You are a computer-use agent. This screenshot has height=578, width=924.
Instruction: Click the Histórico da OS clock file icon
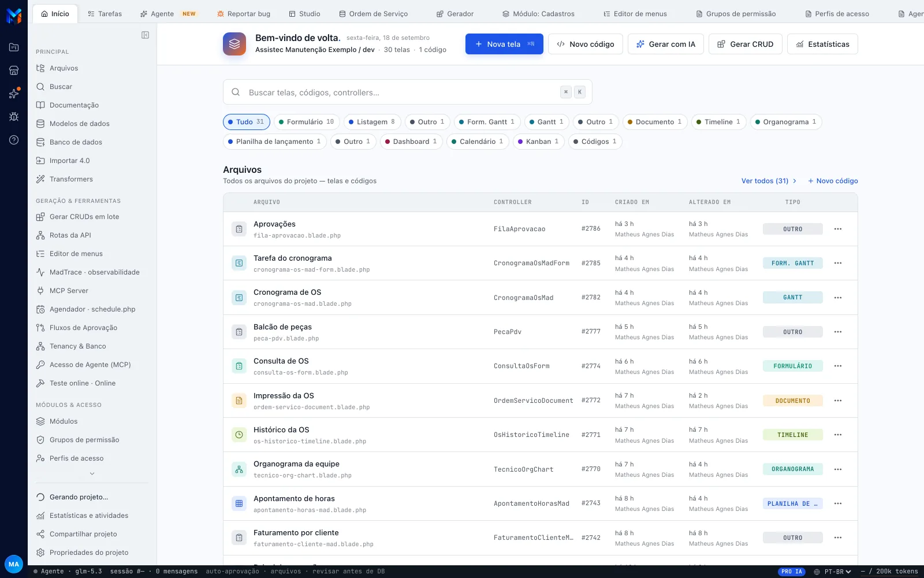[x=239, y=435]
